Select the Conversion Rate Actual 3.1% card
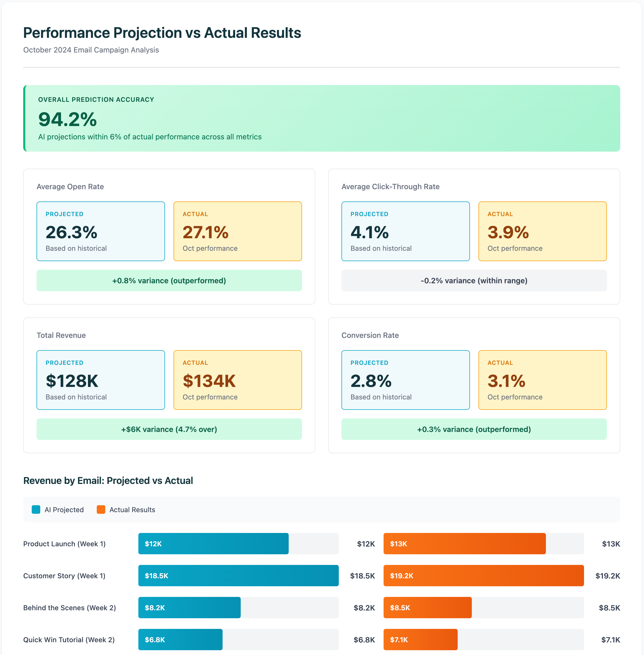The image size is (644, 655). click(542, 380)
